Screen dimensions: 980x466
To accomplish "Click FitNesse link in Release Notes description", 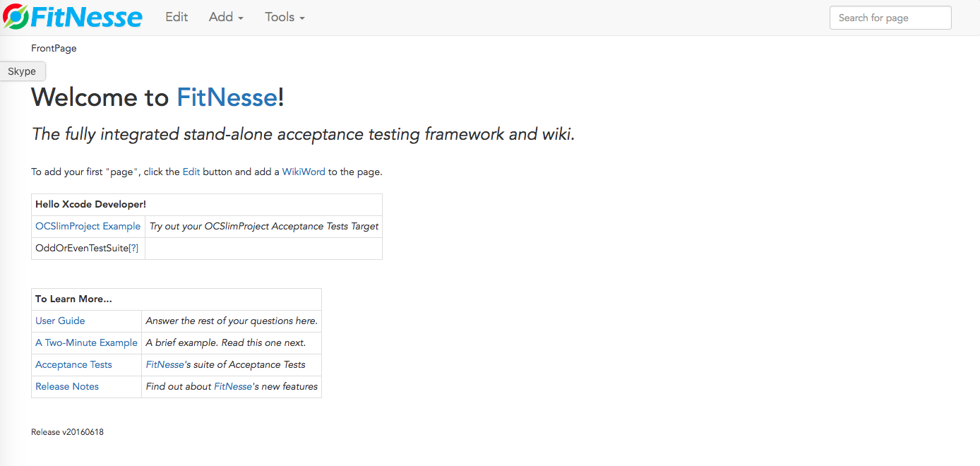I will coord(233,386).
